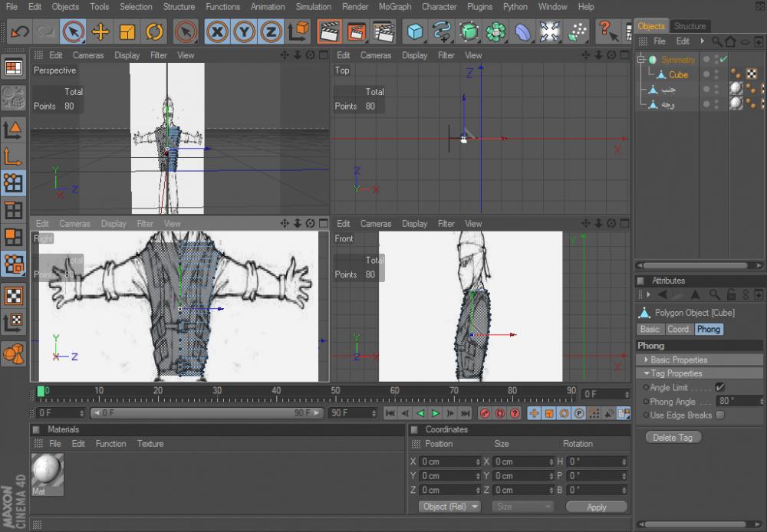This screenshot has width=767, height=532.
Task: Open the MoGraph menu
Action: [395, 7]
